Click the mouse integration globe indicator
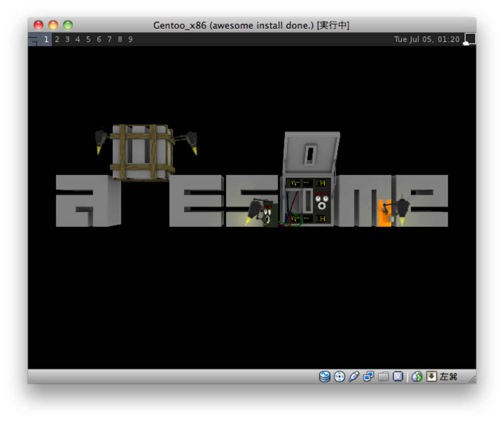The height and width of the screenshot is (422, 504). (x=417, y=376)
